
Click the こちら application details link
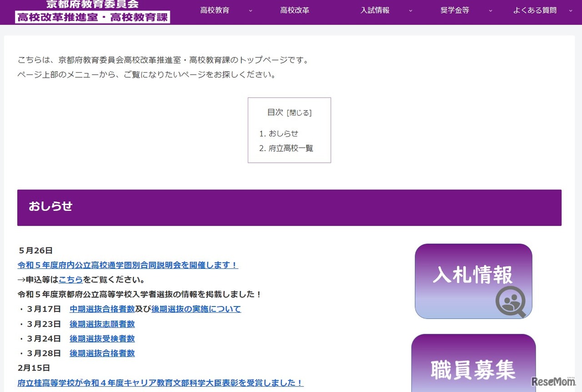(x=71, y=280)
